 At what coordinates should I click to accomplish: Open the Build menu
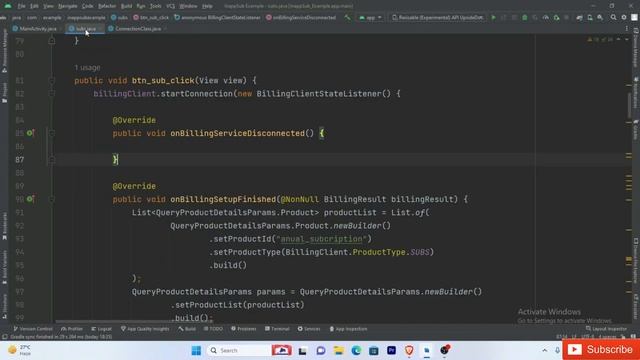[x=127, y=6]
